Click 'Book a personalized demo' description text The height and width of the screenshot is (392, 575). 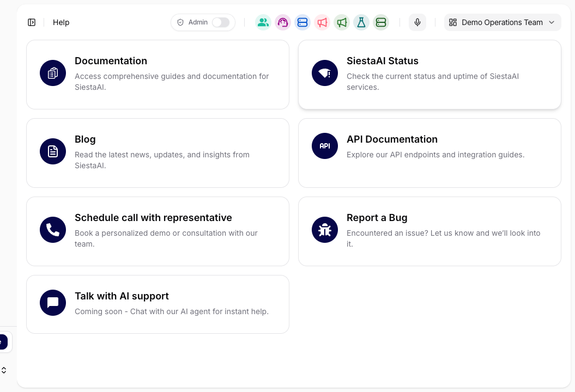click(166, 238)
